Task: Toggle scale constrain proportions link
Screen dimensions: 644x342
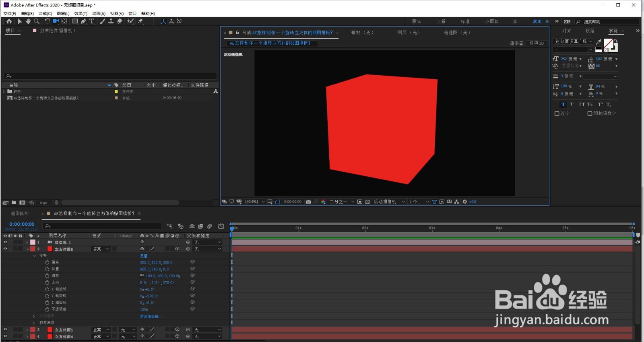Action: pos(142,276)
